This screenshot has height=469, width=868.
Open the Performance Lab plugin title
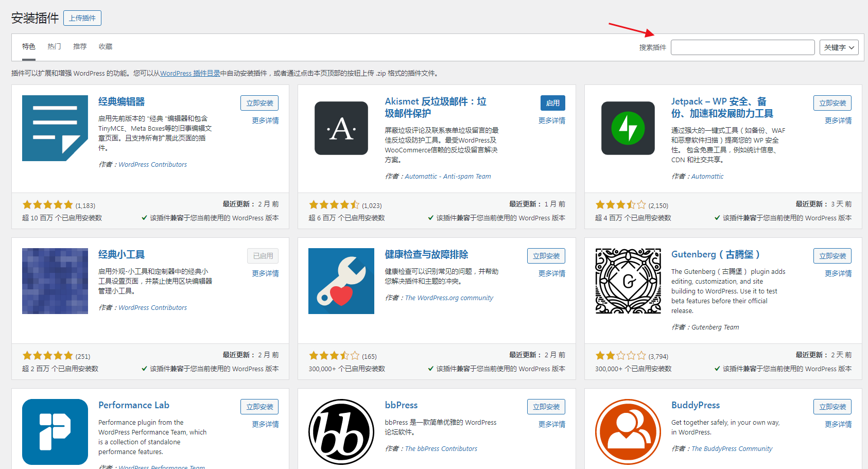(134, 405)
